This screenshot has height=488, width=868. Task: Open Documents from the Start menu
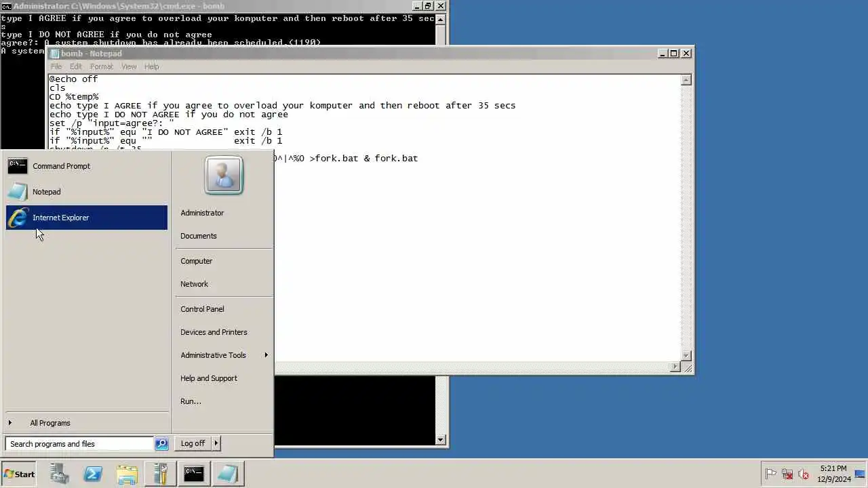199,236
